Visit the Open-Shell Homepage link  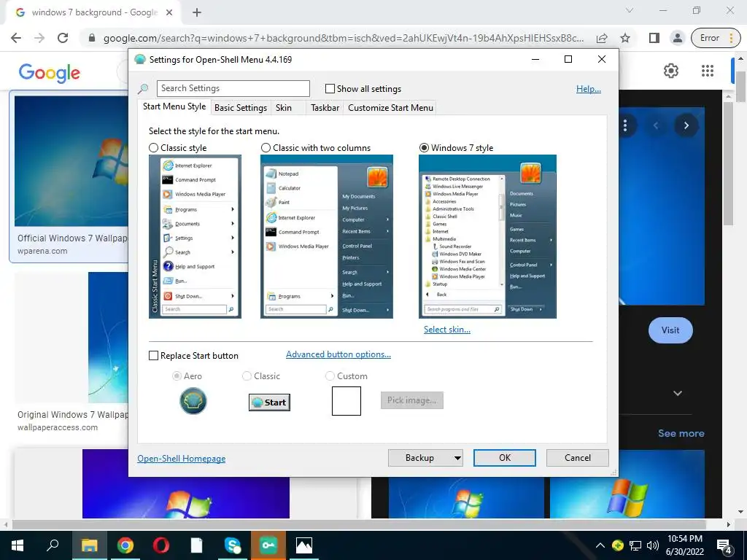pos(181,459)
